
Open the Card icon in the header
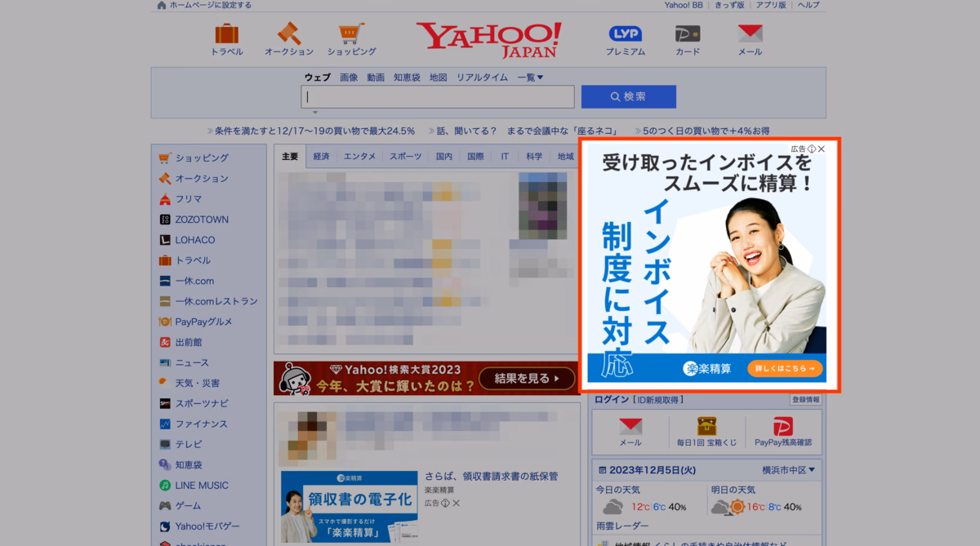click(688, 33)
